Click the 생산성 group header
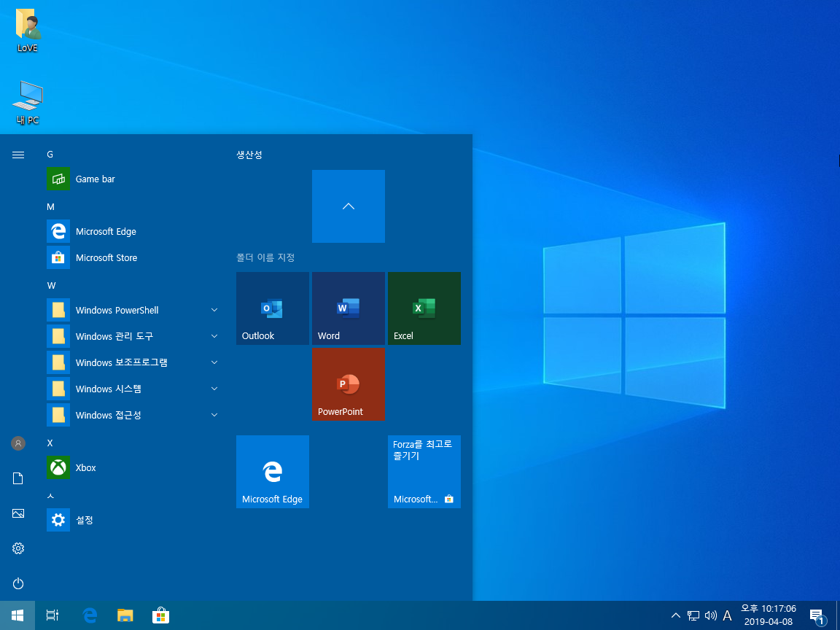The height and width of the screenshot is (630, 840). point(249,155)
